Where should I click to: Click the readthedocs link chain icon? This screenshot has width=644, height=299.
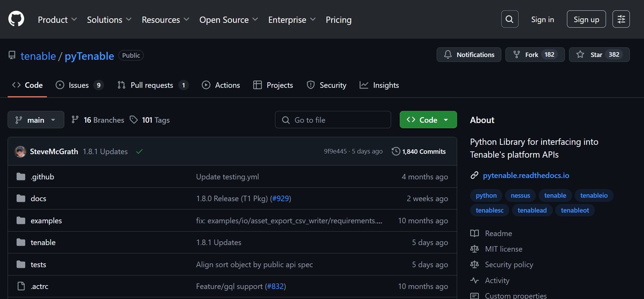click(x=475, y=175)
